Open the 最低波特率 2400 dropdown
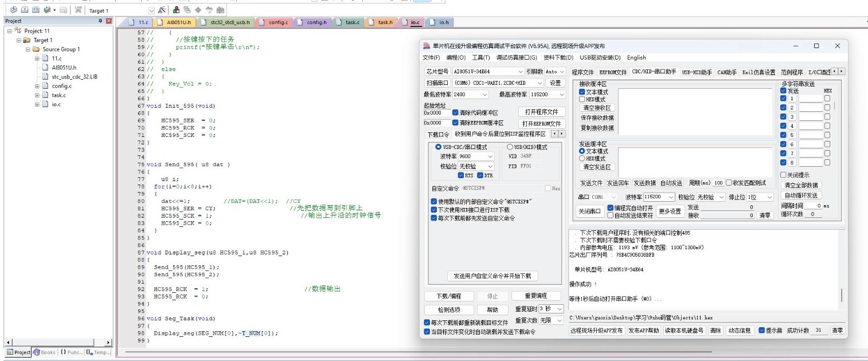The width and height of the screenshot is (868, 361). point(471,95)
